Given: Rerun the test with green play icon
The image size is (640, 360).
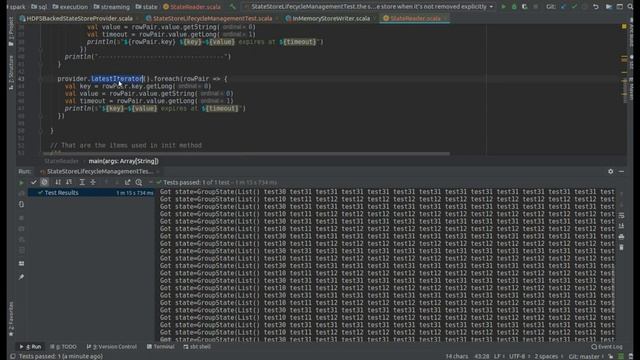Looking at the screenshot, I should tap(21, 182).
